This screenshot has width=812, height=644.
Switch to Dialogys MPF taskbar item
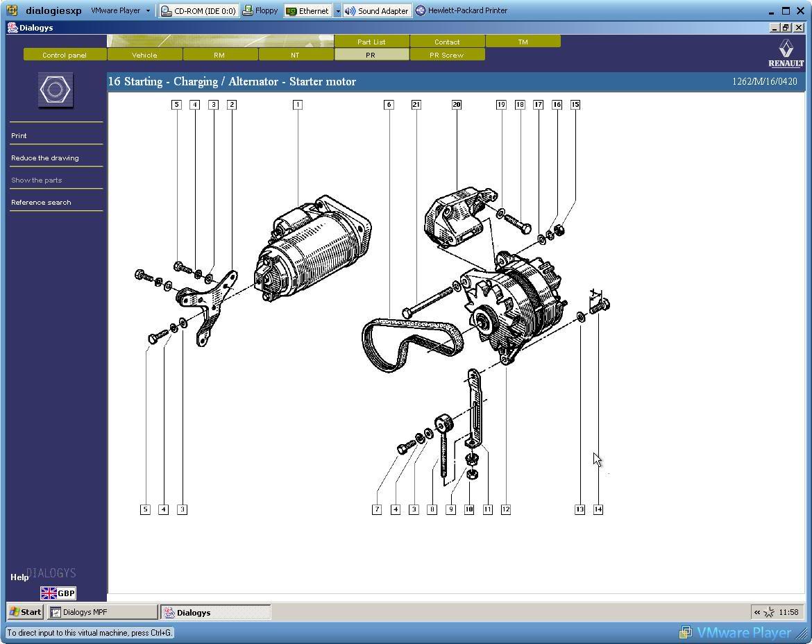(103, 612)
